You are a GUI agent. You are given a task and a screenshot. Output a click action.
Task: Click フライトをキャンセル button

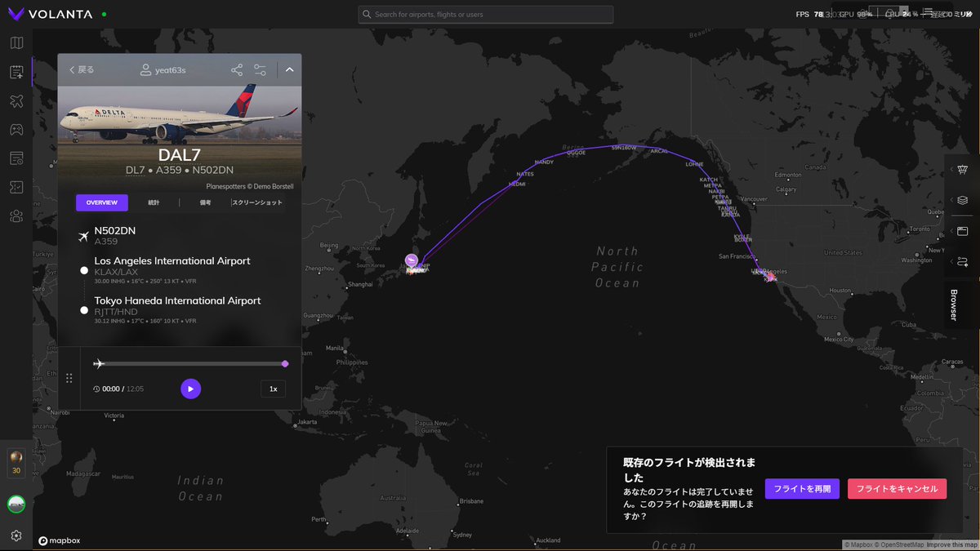(898, 489)
